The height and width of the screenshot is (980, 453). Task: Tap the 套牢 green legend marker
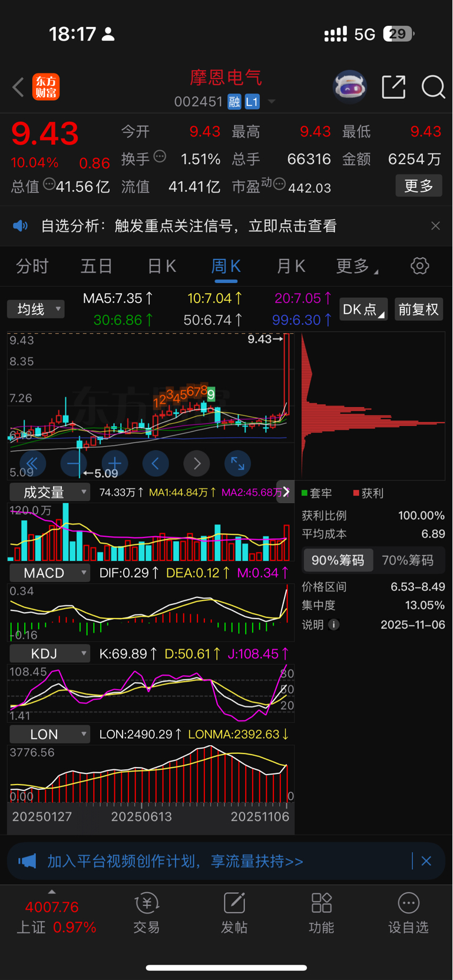click(x=305, y=493)
